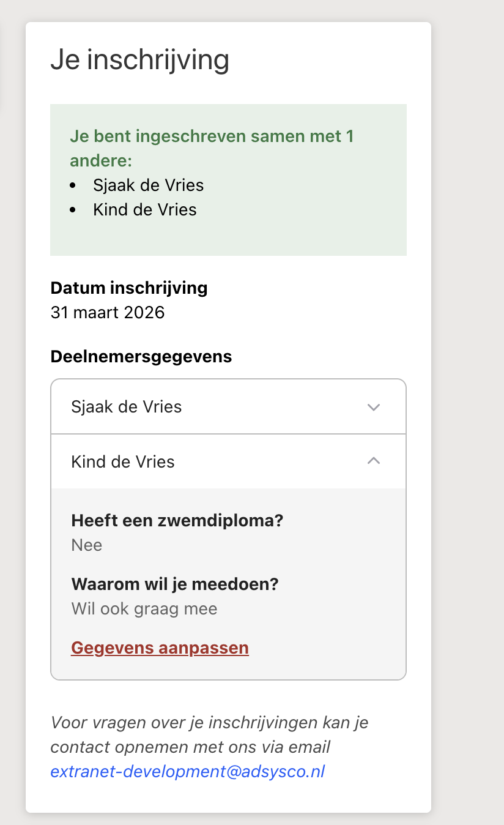Expand the Sjaak de Vries chevron arrow
The height and width of the screenshot is (825, 504).
374,407
